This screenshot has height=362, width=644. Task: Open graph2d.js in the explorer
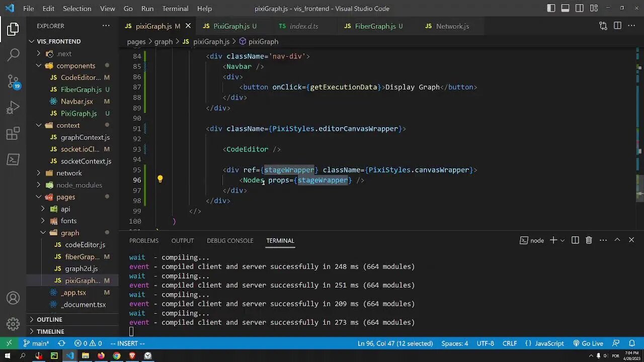click(81, 268)
